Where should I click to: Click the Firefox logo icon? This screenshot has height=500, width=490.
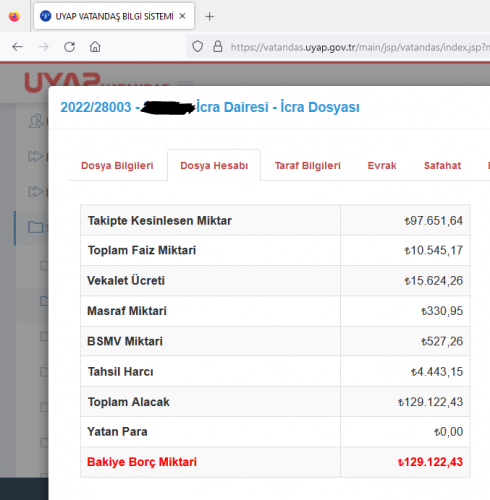click(14, 16)
